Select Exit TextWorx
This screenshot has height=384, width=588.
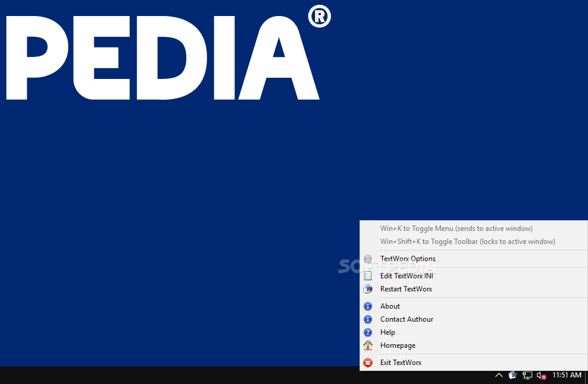tap(473, 363)
